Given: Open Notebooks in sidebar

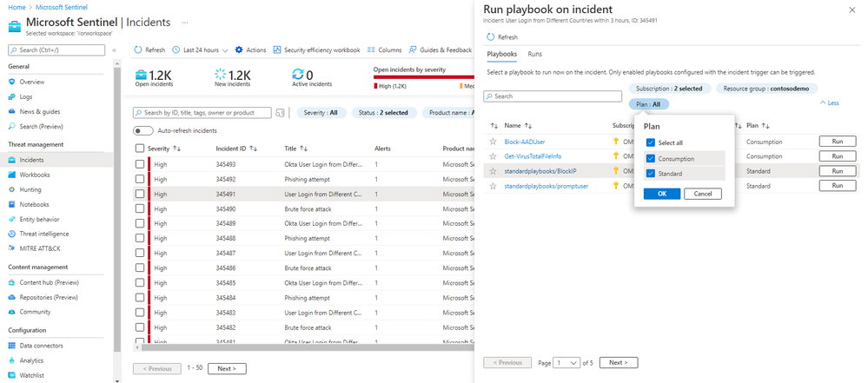Looking at the screenshot, I should click(35, 205).
